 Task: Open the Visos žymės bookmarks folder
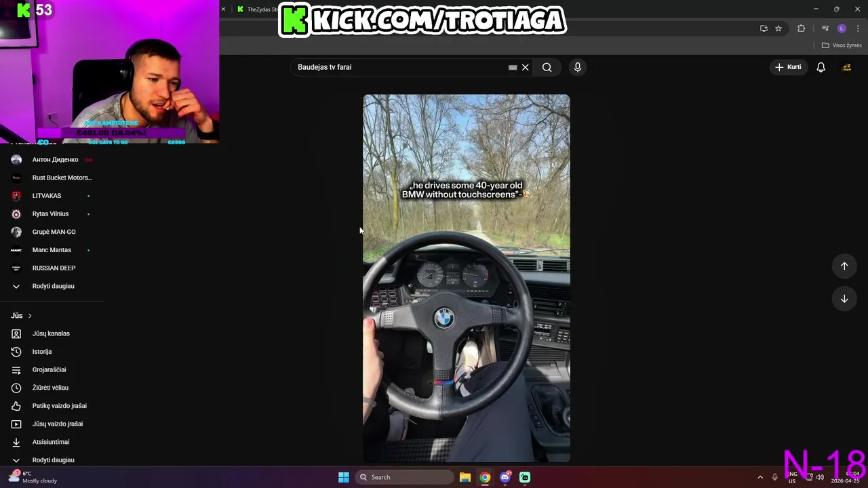coord(841,45)
